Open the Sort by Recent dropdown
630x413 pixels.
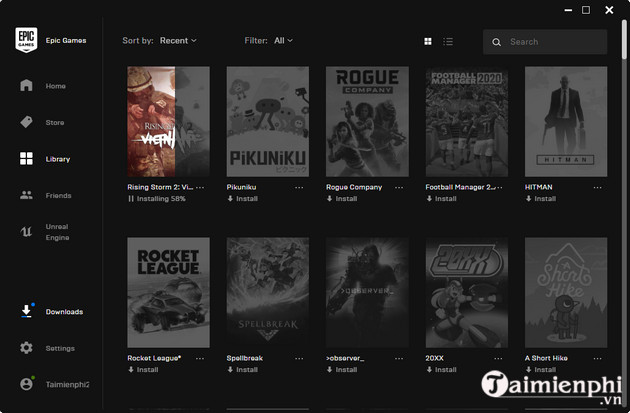tap(178, 41)
